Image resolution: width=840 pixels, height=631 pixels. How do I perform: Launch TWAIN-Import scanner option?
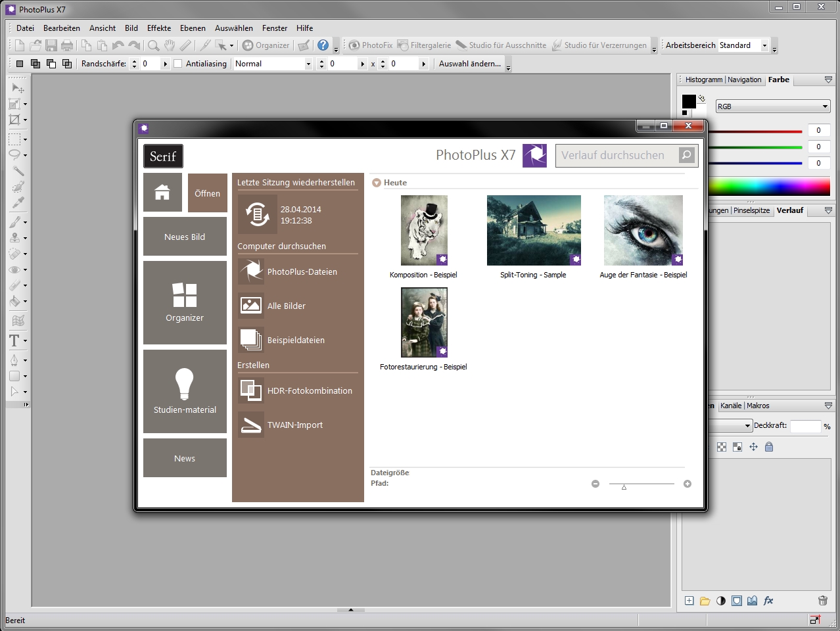click(294, 425)
